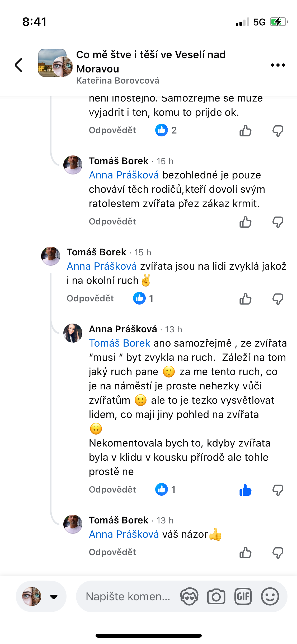297x644 pixels.
Task: Tap the 'Napište komentář' input field
Action: pyautogui.click(x=128, y=597)
